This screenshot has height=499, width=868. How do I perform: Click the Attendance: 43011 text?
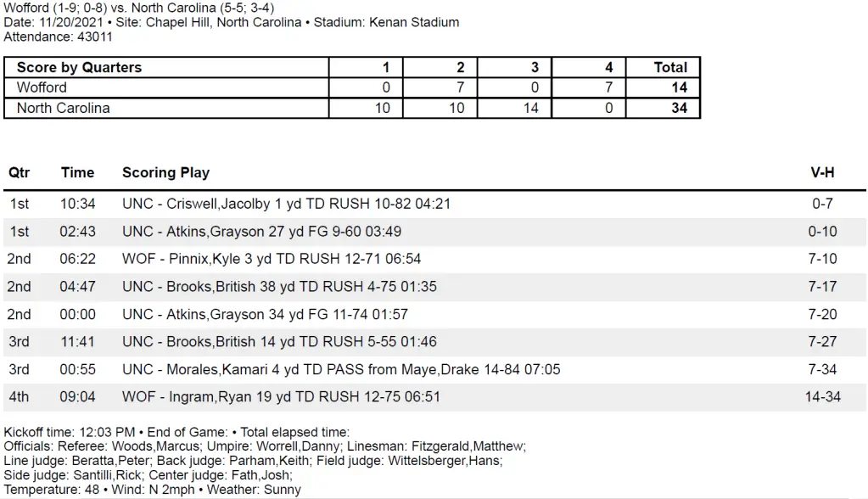[58, 37]
